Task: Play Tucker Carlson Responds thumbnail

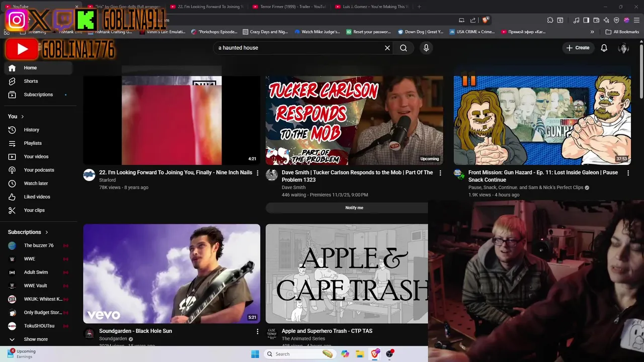Action: pyautogui.click(x=354, y=121)
